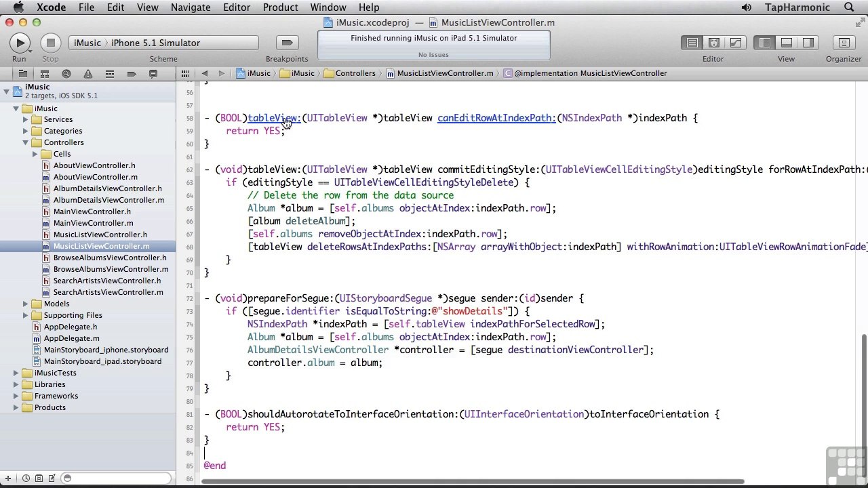Expand the Models group
The height and width of the screenshot is (488, 868).
click(26, 304)
